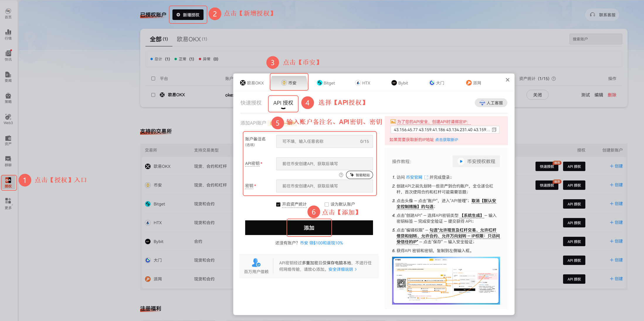Screen dimensions: 644x321
Task: Open the 币安 领$100和返现10% link
Action: pyautogui.click(x=321, y=243)
